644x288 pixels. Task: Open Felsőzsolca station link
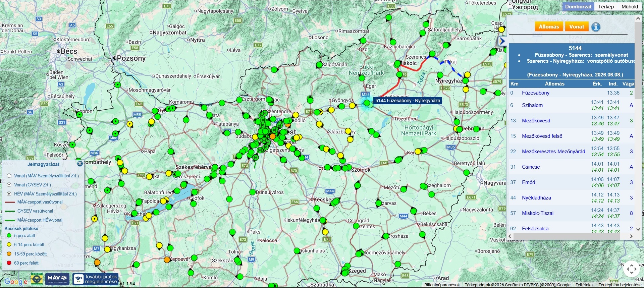(535, 229)
